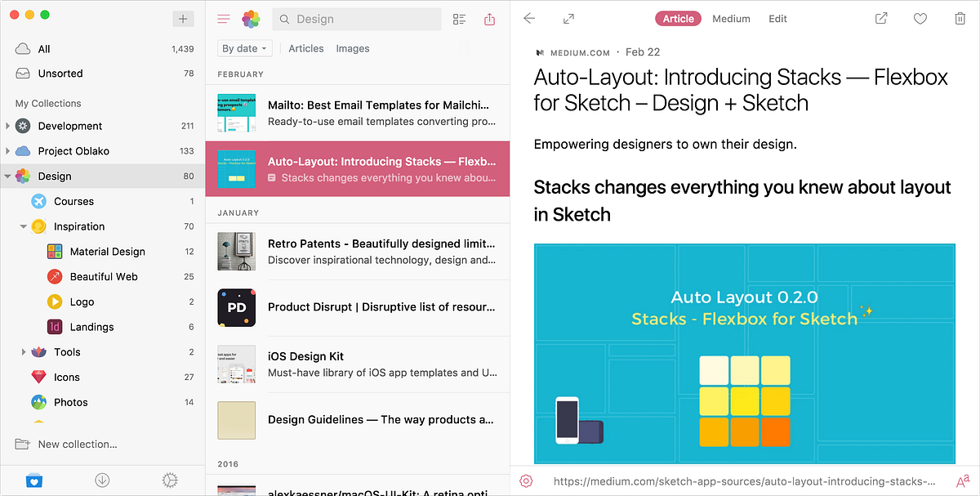Open the medium.com article URL

click(745, 481)
